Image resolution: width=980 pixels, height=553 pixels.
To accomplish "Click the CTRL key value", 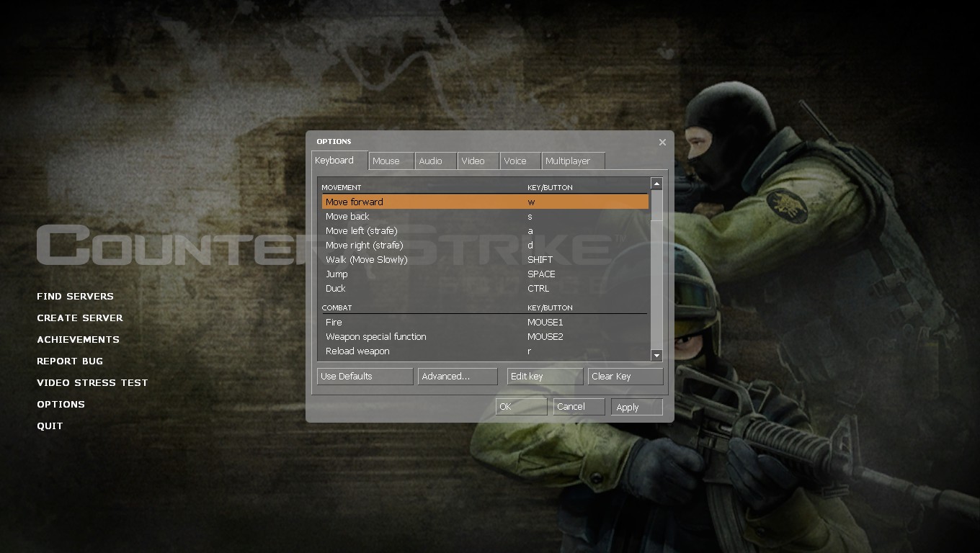I will [538, 288].
